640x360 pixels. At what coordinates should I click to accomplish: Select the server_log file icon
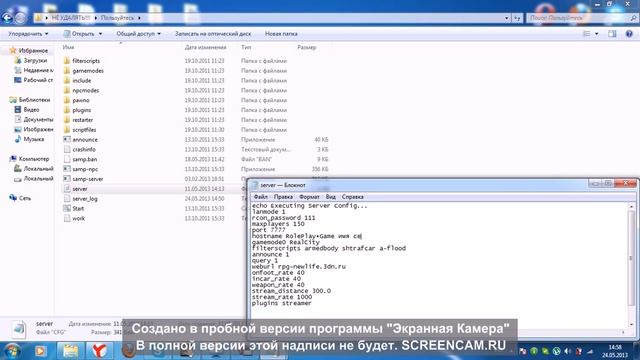67,198
